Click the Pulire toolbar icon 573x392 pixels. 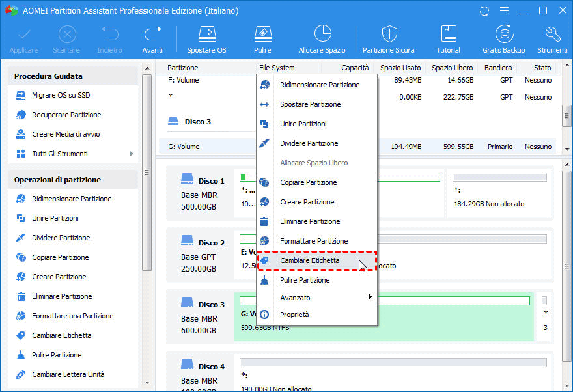tap(263, 40)
